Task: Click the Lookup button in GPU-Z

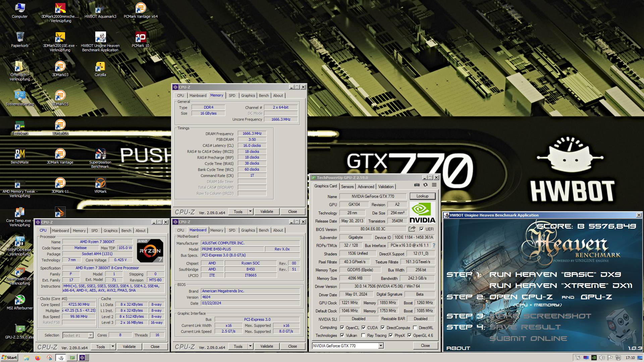Action: click(x=422, y=196)
